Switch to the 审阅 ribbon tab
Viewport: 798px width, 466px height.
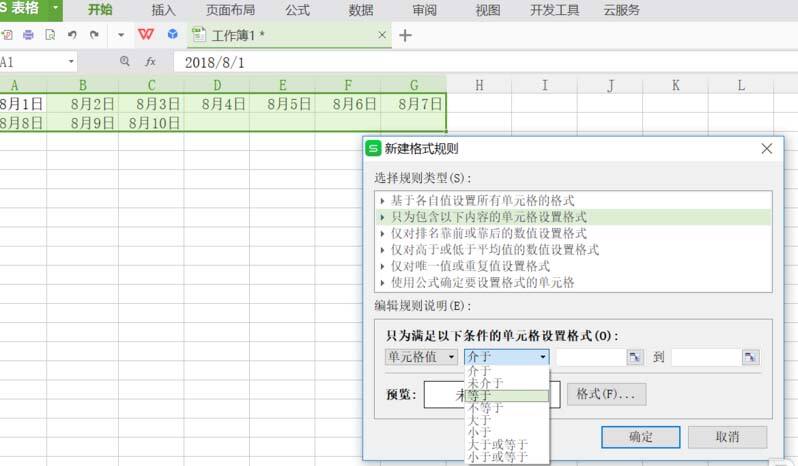pos(424,10)
